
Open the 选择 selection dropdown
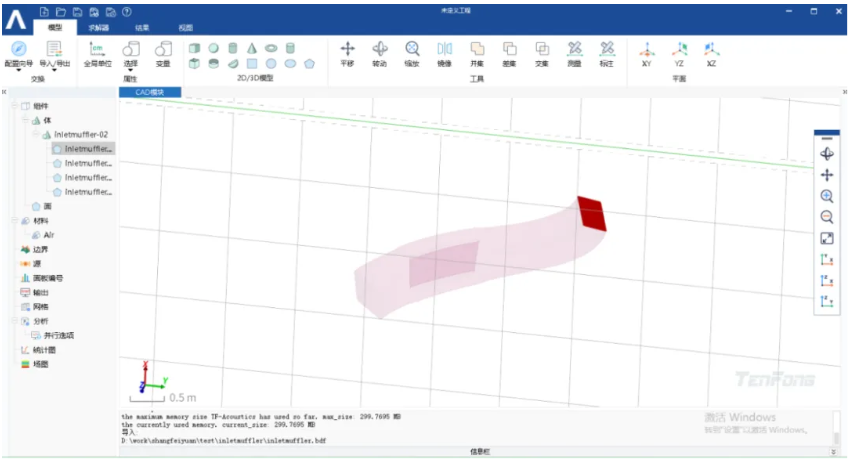[x=130, y=70]
